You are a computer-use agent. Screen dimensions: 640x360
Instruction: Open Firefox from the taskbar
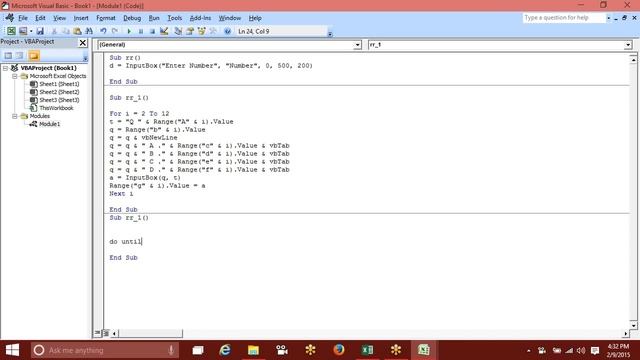click(x=338, y=350)
